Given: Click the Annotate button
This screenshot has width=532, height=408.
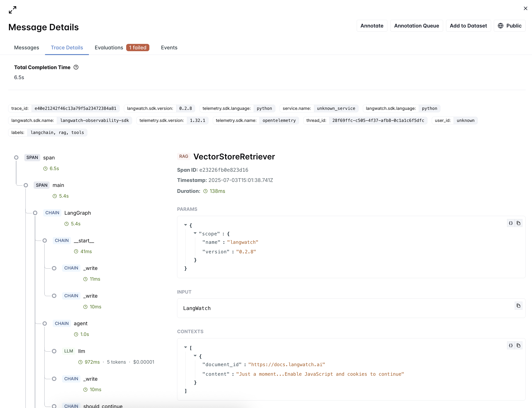Looking at the screenshot, I should click(371, 26).
